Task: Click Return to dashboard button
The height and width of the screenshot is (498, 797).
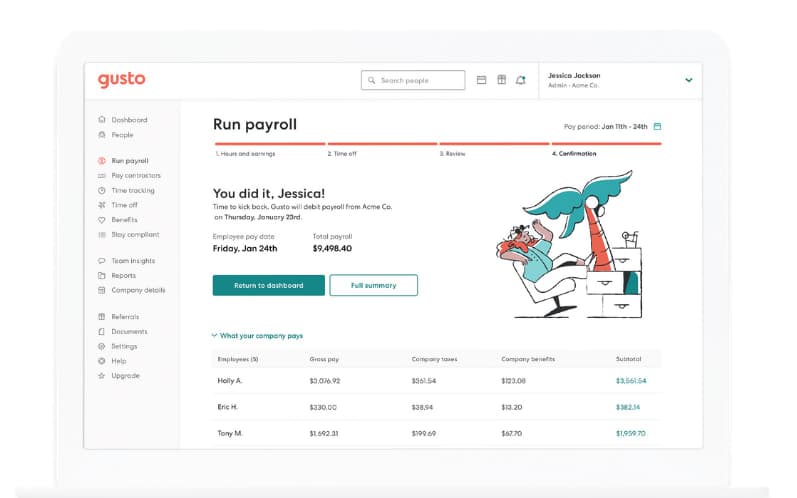Action: coord(268,285)
